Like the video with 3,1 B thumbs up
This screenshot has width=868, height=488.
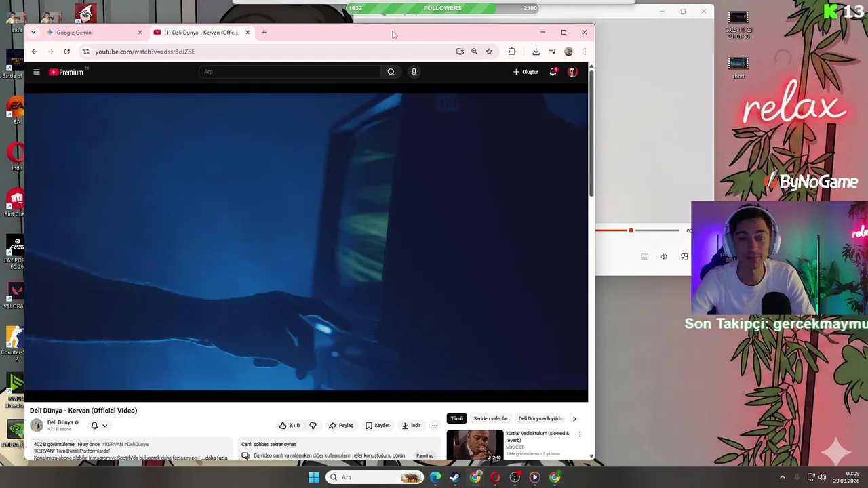(x=290, y=426)
